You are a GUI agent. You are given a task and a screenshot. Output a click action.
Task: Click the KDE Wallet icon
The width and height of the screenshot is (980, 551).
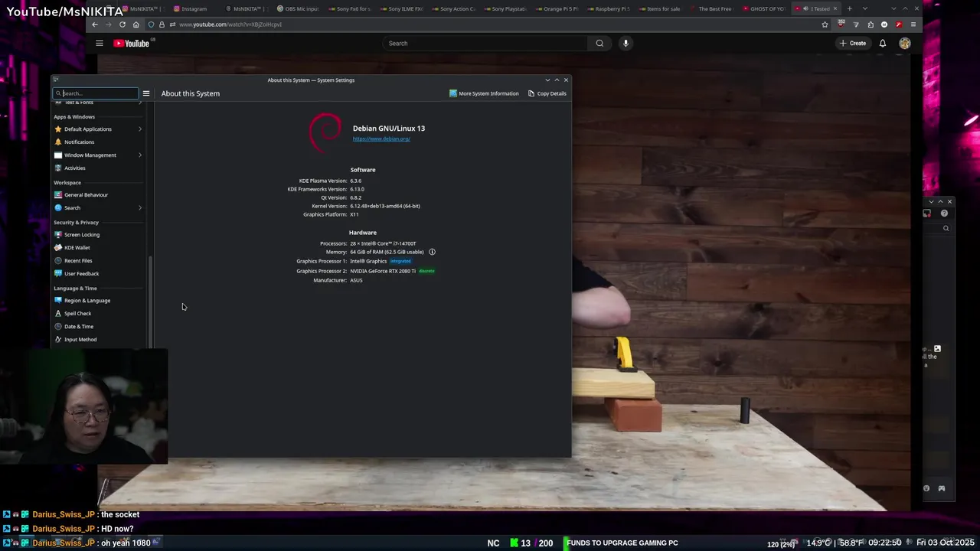point(58,248)
